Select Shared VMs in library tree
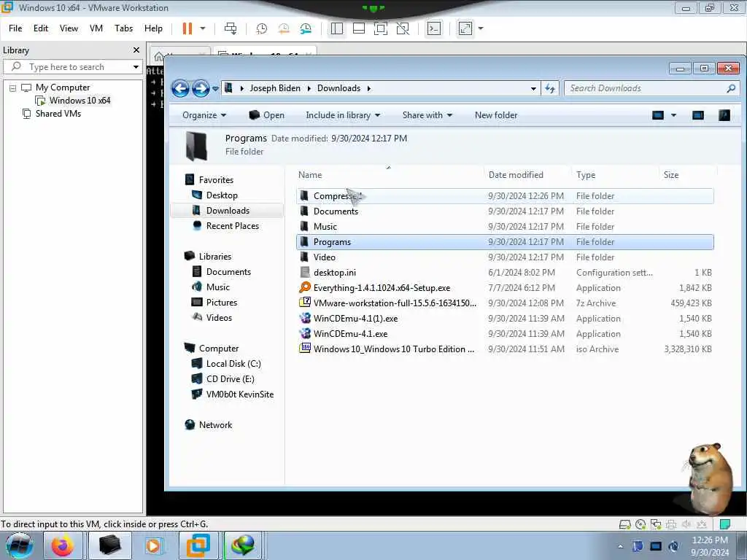Screen dimensions: 747x560 (x=58, y=114)
